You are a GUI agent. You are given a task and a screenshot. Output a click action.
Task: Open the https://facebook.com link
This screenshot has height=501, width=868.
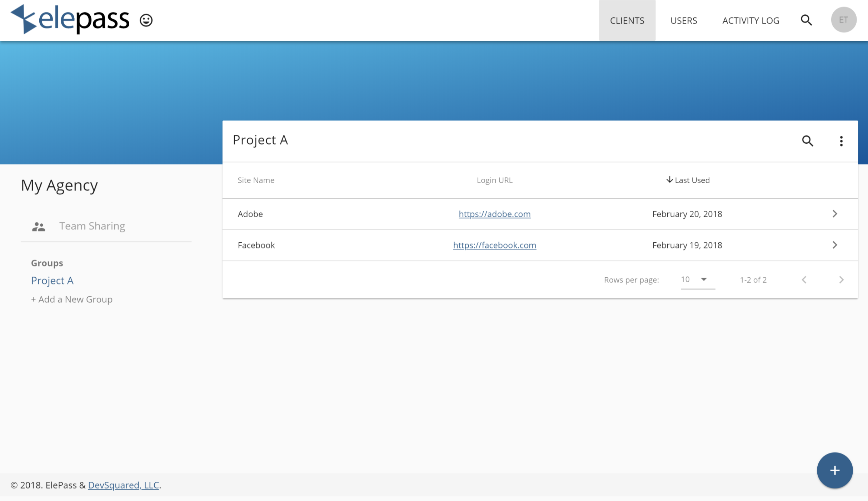pyautogui.click(x=494, y=245)
